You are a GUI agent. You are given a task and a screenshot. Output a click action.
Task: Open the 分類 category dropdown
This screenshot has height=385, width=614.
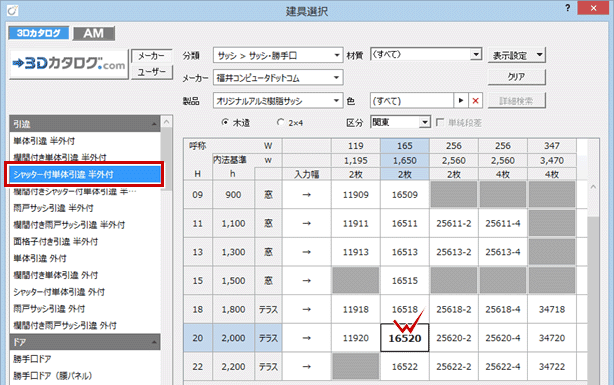[278, 55]
